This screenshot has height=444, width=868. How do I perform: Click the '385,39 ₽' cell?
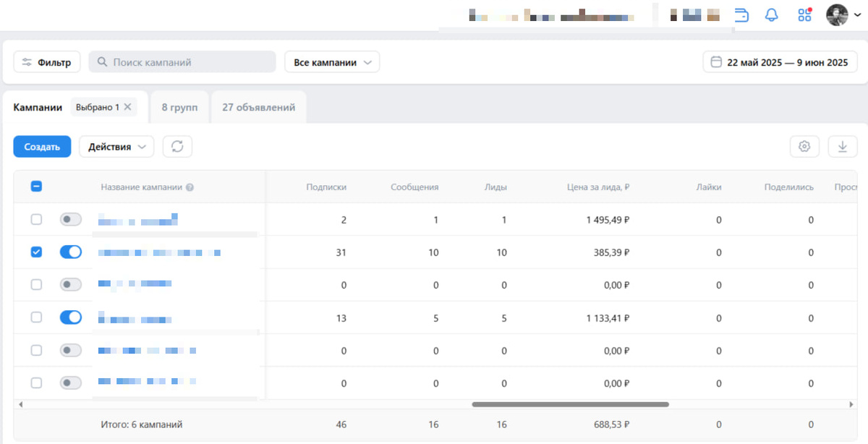tap(612, 252)
